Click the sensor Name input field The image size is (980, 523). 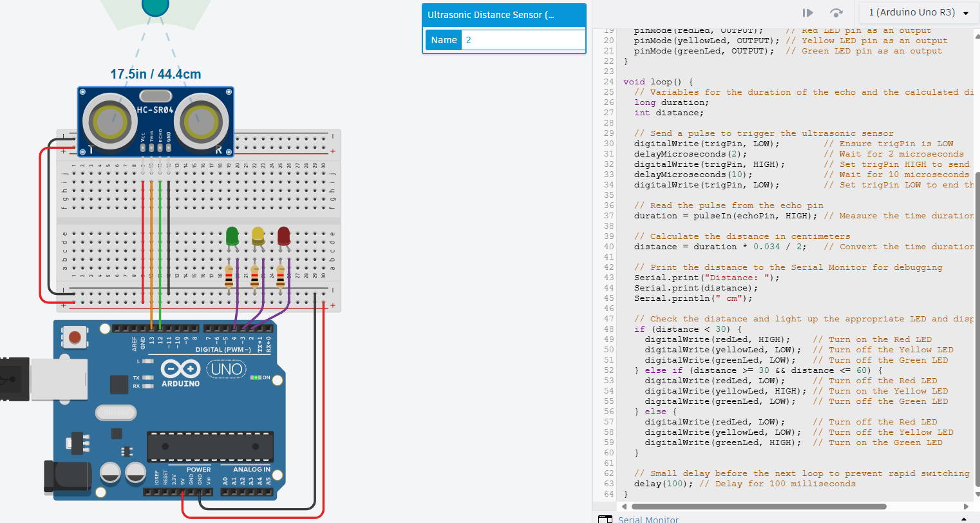[x=524, y=40]
